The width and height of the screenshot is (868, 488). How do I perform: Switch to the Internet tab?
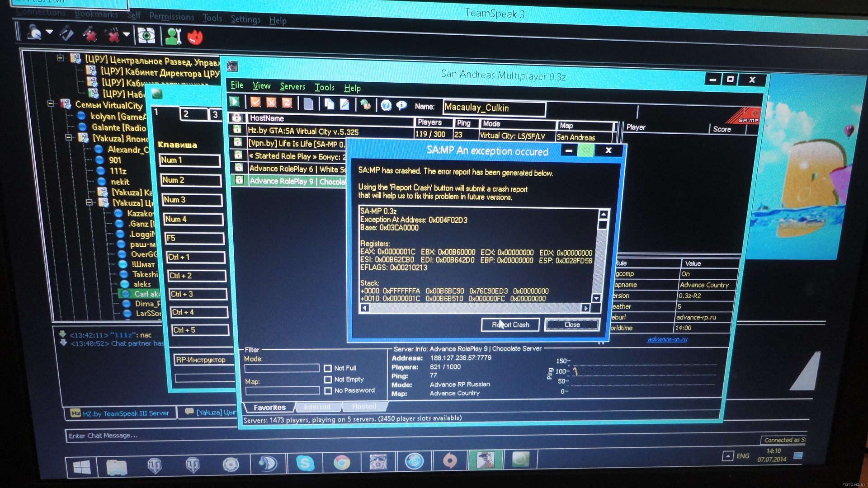[x=317, y=407]
